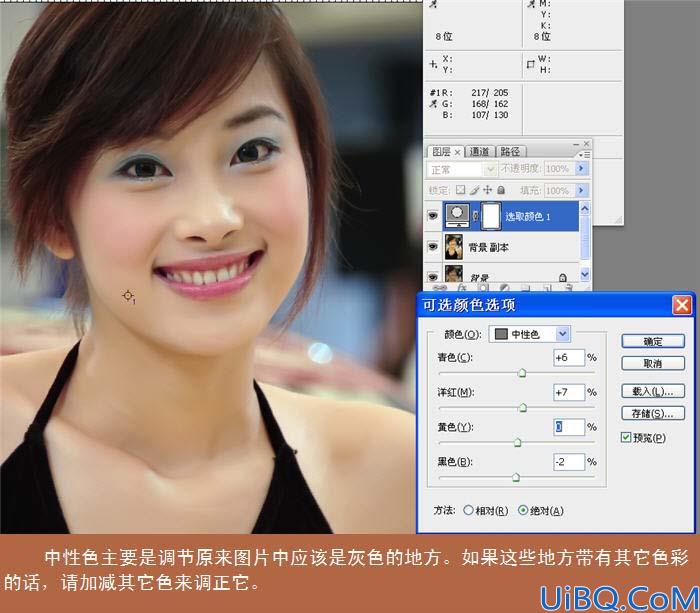Open the Layers panel flyout menu
The image size is (700, 613).
pyautogui.click(x=584, y=155)
